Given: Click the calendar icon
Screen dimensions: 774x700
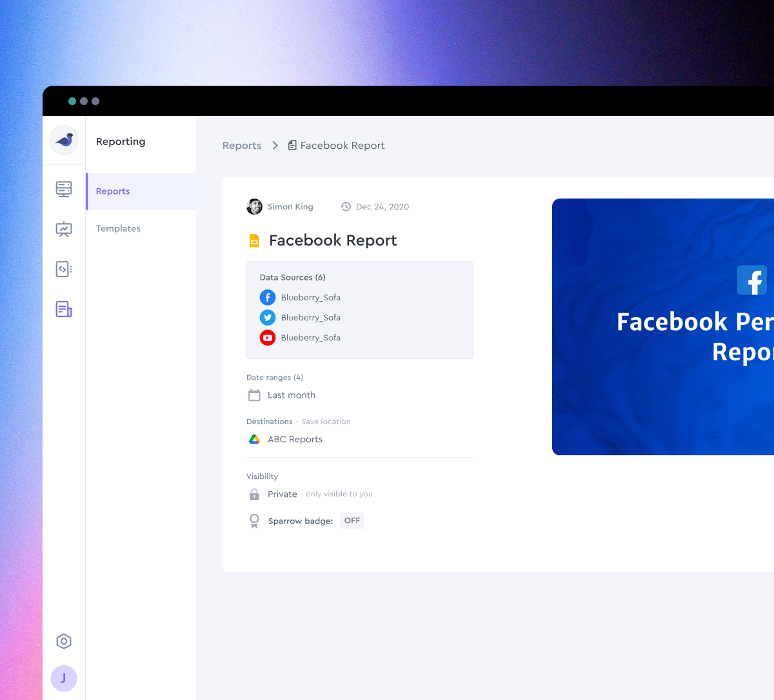Looking at the screenshot, I should pyautogui.click(x=254, y=395).
